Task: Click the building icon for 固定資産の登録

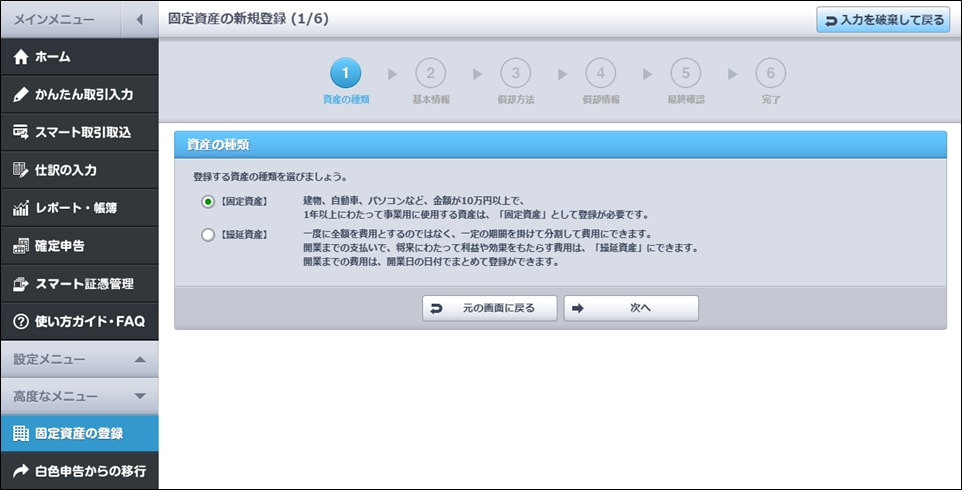Action: tap(21, 434)
